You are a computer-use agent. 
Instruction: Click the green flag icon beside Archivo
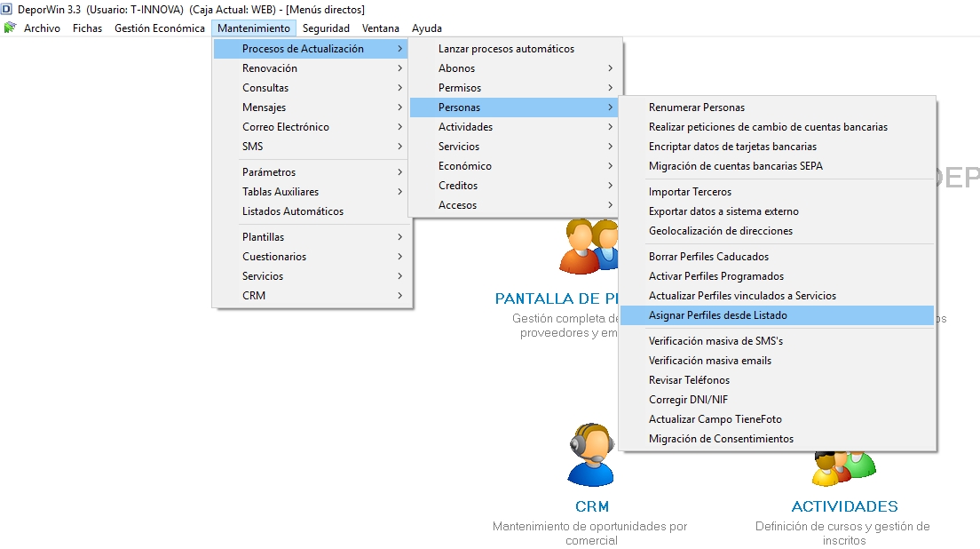click(x=10, y=28)
